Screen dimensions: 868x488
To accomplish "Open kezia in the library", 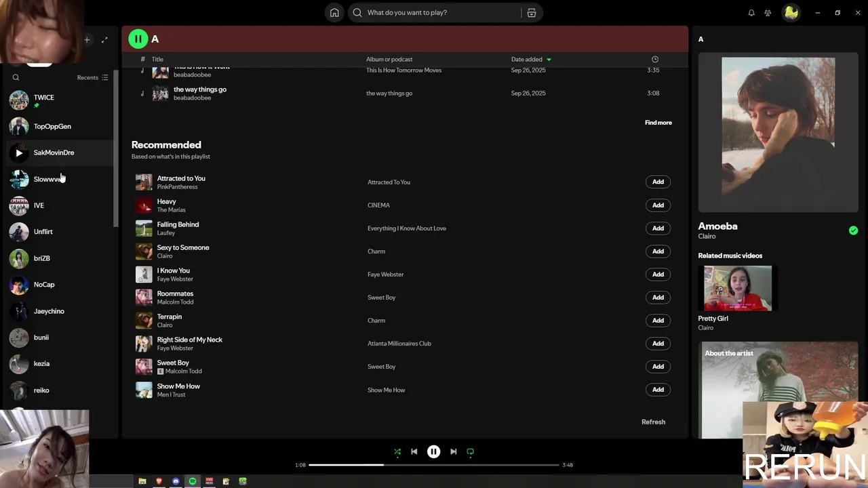I will click(x=60, y=364).
